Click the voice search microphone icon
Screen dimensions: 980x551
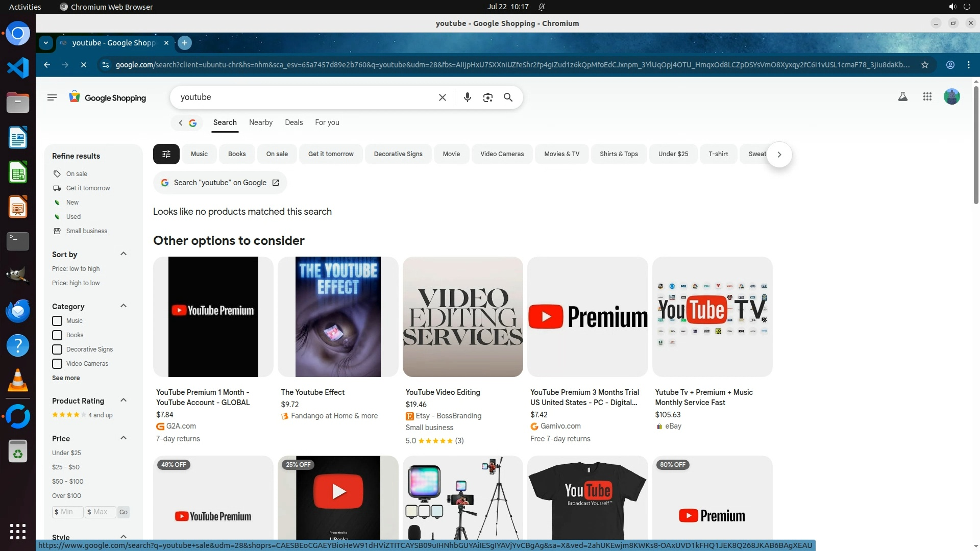[x=467, y=97]
